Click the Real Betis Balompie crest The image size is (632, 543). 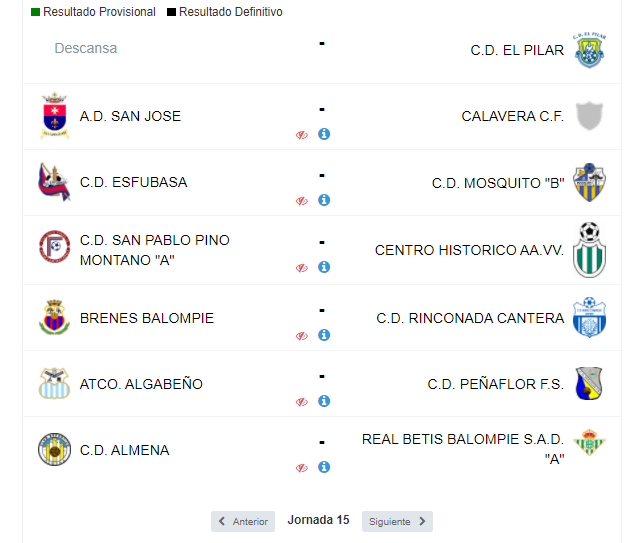589,442
